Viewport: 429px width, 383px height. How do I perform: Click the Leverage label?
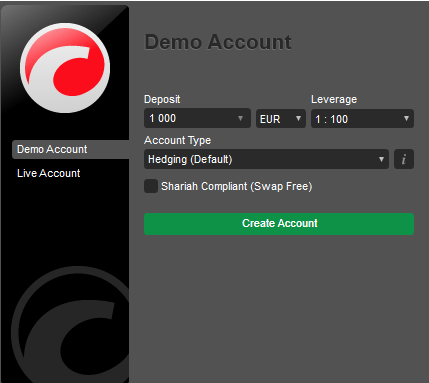(334, 99)
